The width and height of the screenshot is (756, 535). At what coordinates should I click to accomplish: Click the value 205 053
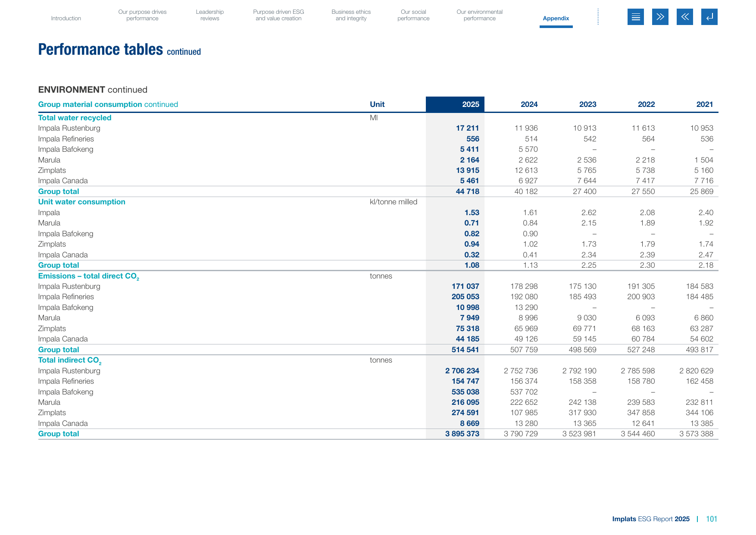pos(465,297)
